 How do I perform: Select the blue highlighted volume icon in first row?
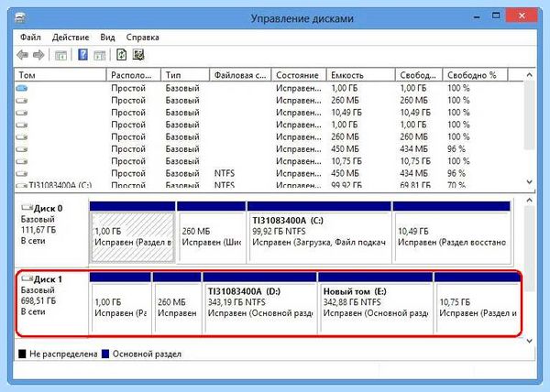(x=22, y=88)
